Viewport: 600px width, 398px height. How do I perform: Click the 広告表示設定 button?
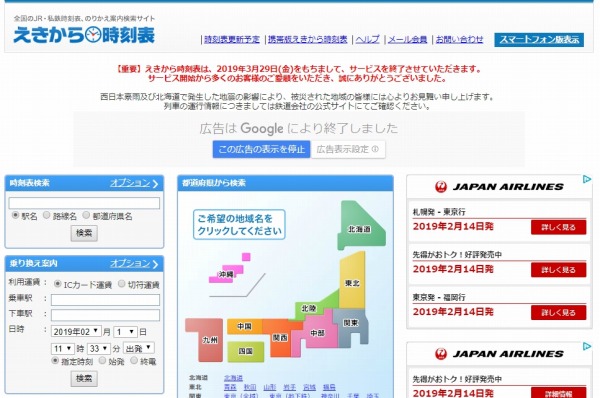pyautogui.click(x=348, y=149)
